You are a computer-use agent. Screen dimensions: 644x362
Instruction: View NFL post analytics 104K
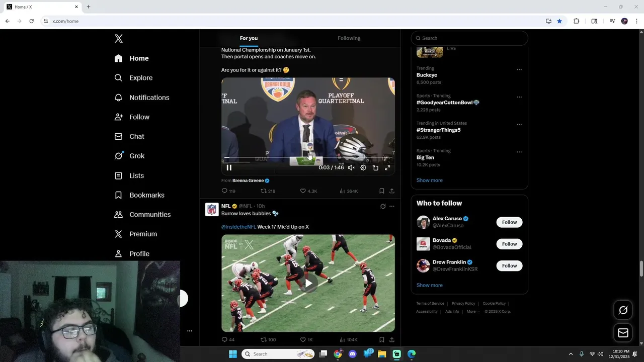coord(349,340)
